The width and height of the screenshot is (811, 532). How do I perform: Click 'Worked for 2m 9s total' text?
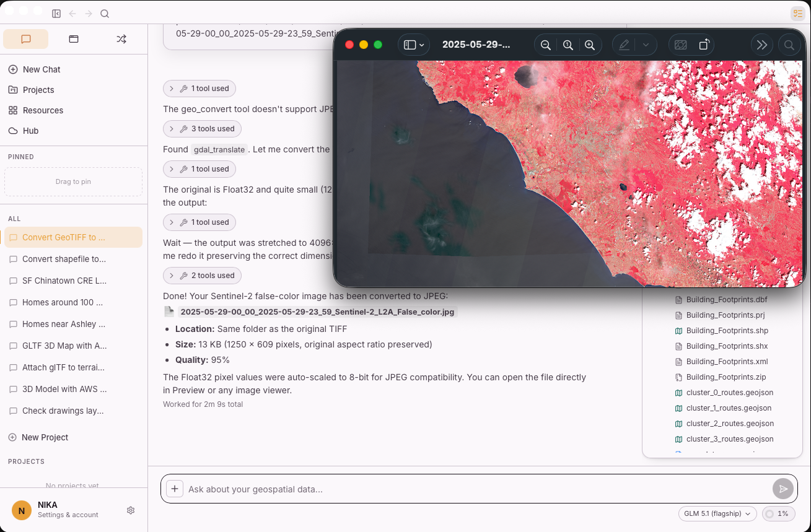203,404
